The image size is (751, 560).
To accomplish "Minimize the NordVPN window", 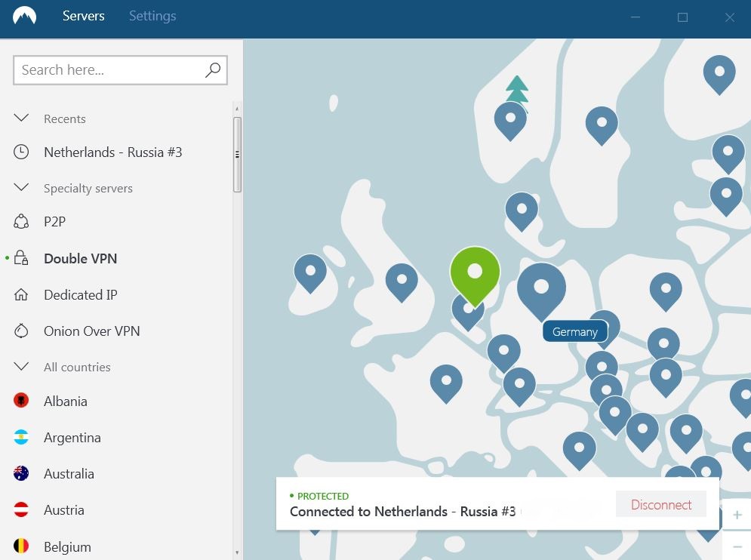I will coord(636,17).
